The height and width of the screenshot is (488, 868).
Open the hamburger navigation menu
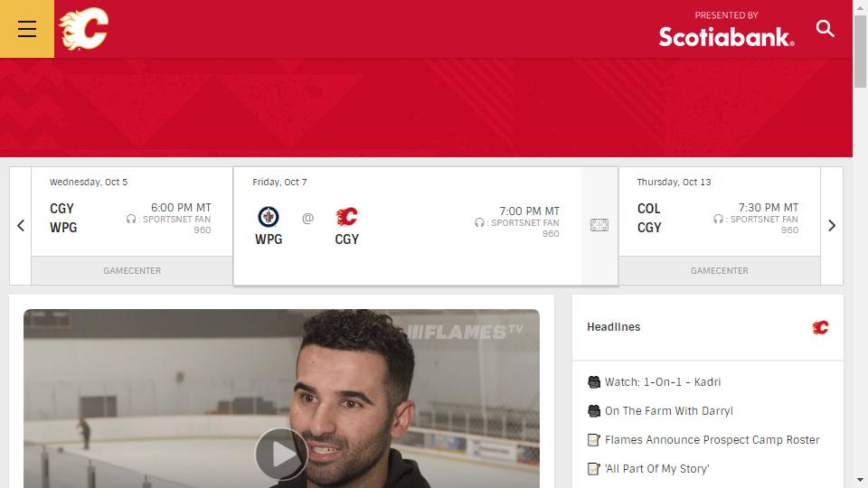coord(26,29)
